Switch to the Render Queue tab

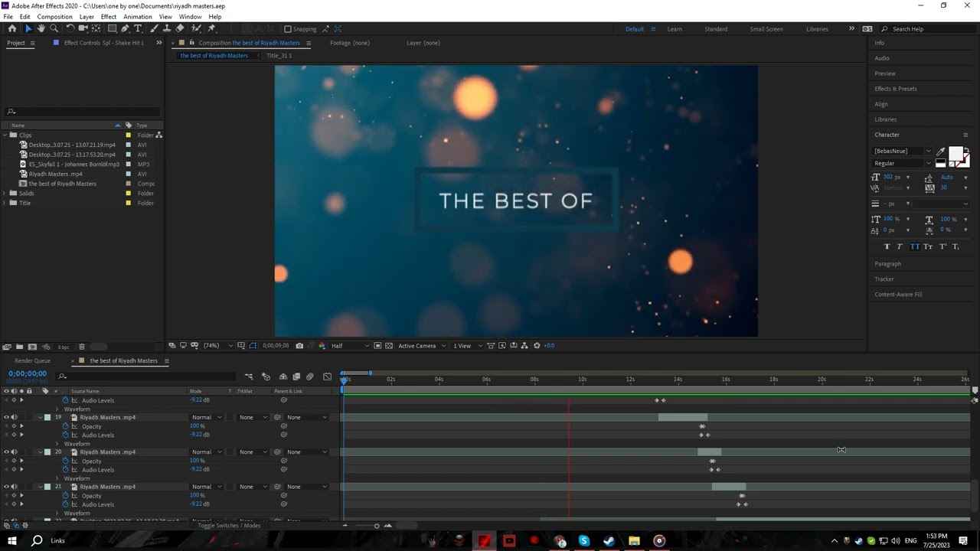tap(32, 360)
